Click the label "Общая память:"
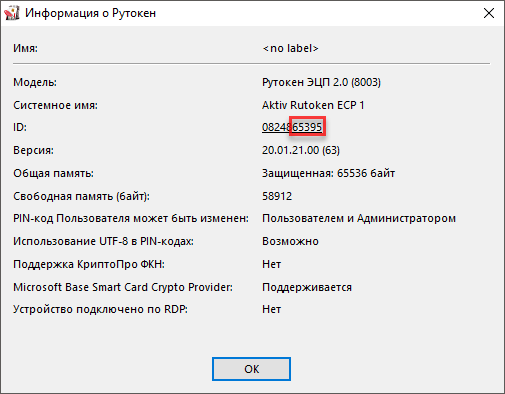 coord(53,173)
